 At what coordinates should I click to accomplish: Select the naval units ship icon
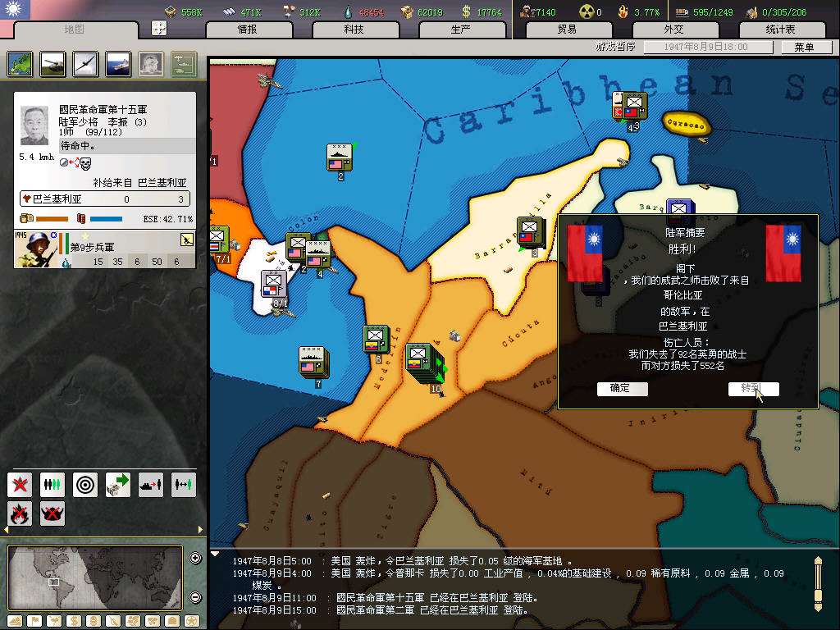pyautogui.click(x=118, y=64)
